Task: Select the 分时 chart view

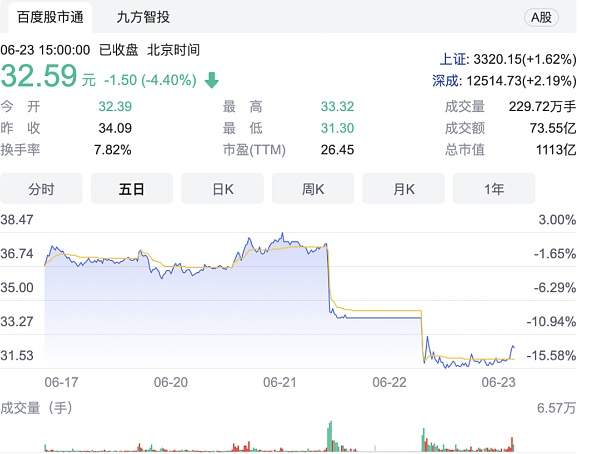Action: point(41,189)
